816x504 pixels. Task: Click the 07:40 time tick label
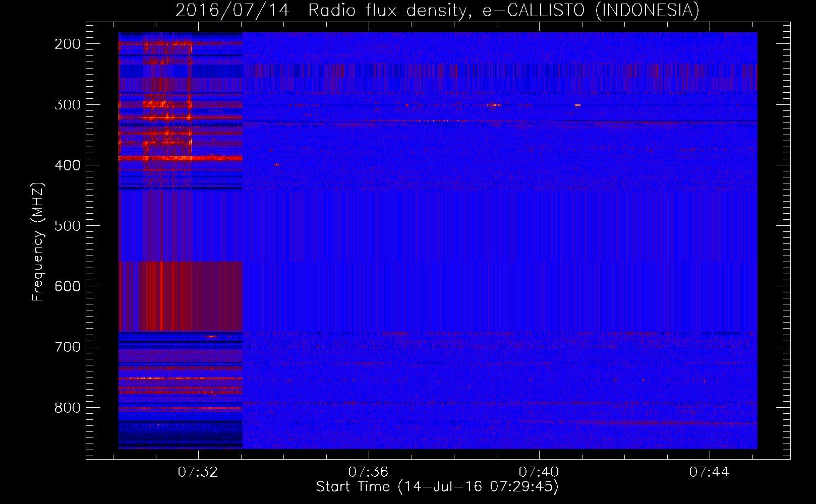pos(539,472)
